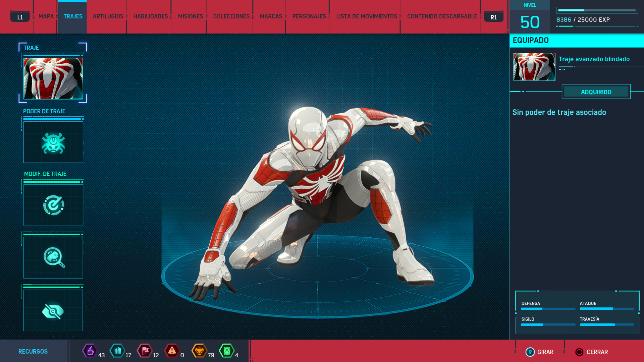
Task: Open the CONTENIDO DESCARGABLE tab
Action: coord(442,16)
